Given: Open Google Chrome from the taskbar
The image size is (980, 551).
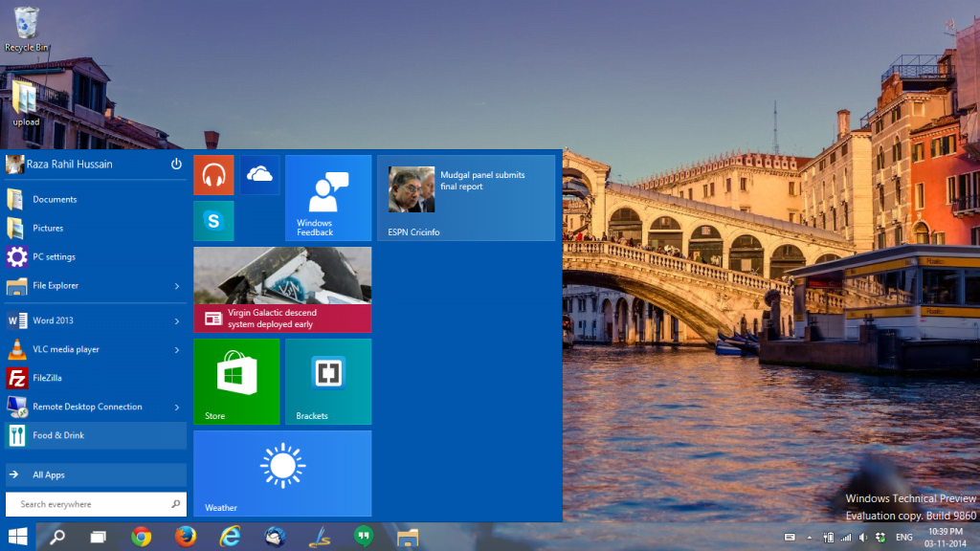Looking at the screenshot, I should point(142,537).
